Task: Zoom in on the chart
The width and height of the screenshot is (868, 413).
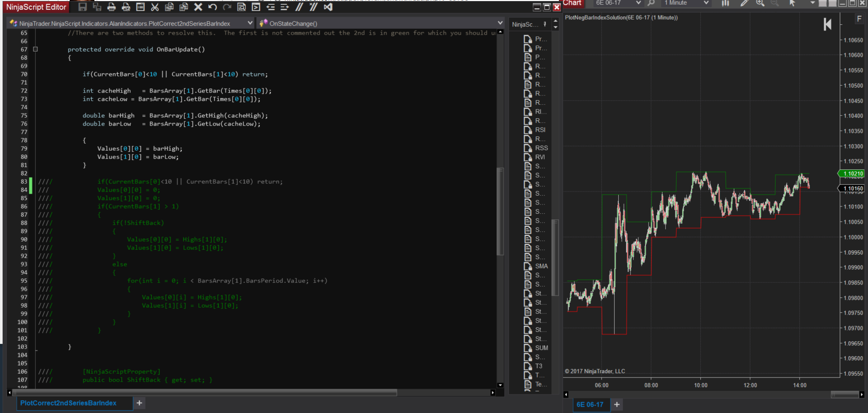Action: (760, 3)
